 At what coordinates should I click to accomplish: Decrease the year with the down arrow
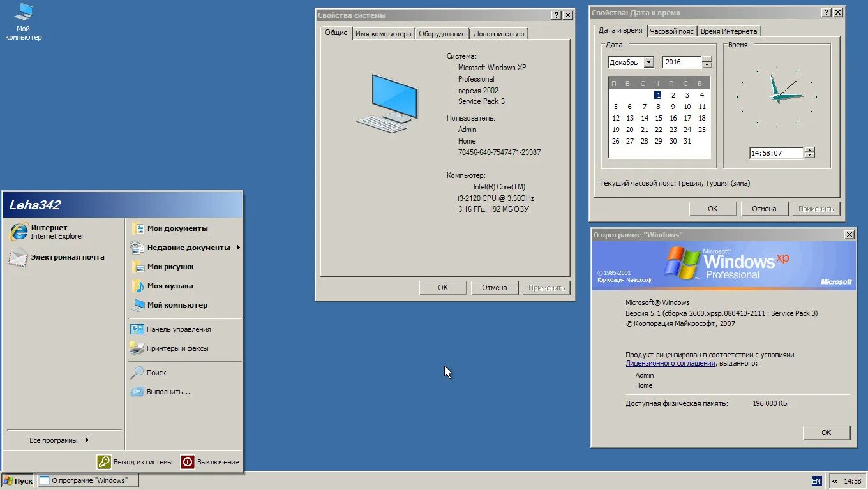[707, 65]
